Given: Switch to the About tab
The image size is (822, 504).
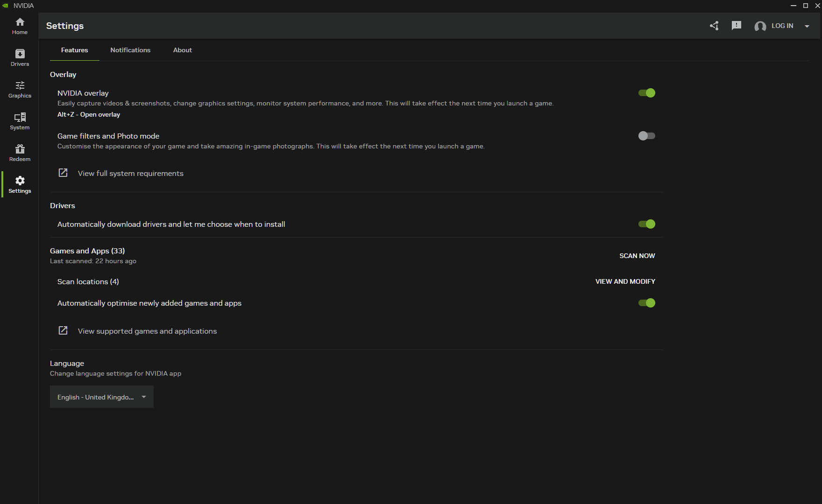Looking at the screenshot, I should 183,50.
